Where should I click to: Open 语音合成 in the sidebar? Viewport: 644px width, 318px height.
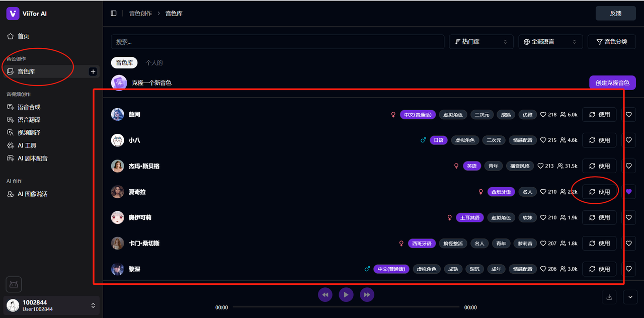[29, 107]
